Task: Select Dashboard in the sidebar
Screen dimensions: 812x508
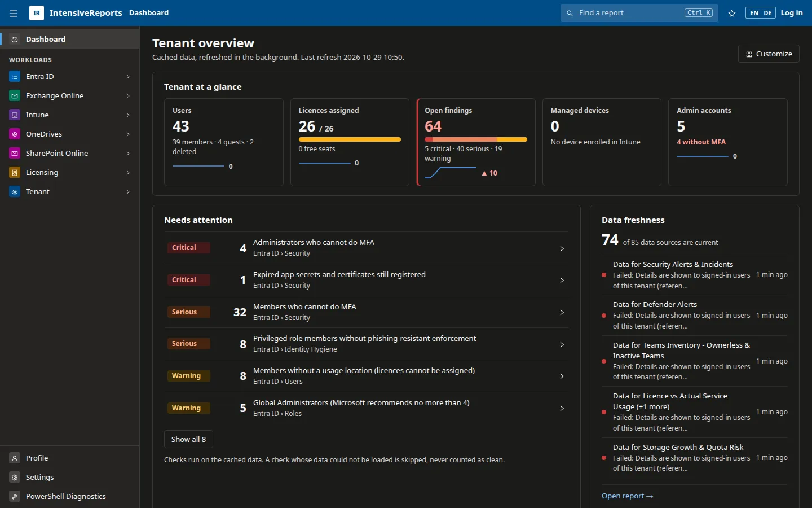Action: click(70, 40)
